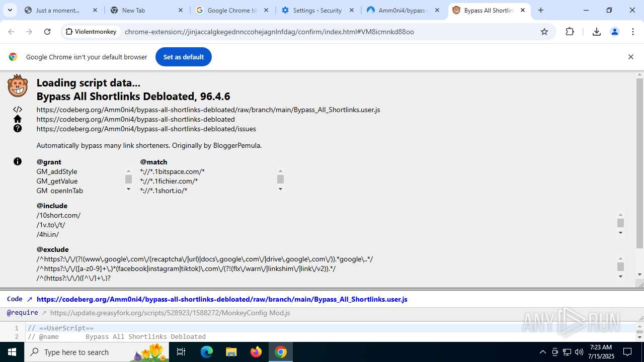The image size is (644, 362).
Task: Open the Extensions puzzle menu
Action: (x=570, y=32)
